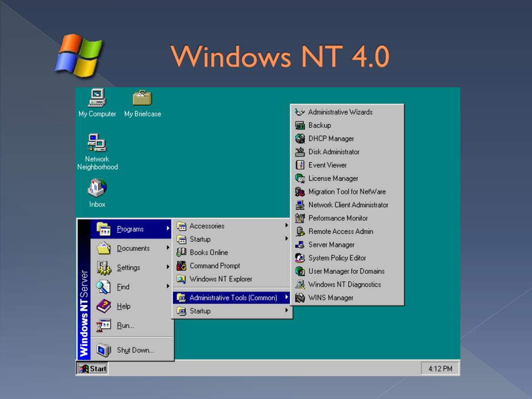The image size is (532, 399).
Task: Open Books Online menu entry
Action: (x=232, y=252)
